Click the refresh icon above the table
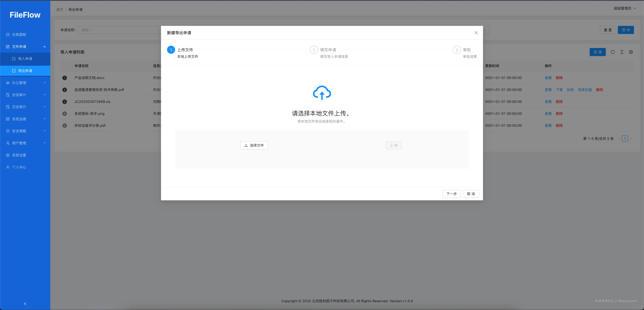 click(613, 52)
